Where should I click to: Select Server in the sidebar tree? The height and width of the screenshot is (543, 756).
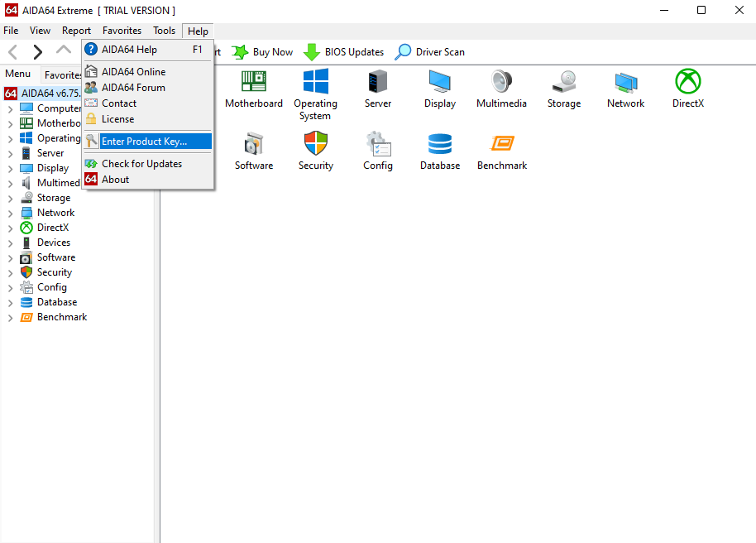pos(50,153)
